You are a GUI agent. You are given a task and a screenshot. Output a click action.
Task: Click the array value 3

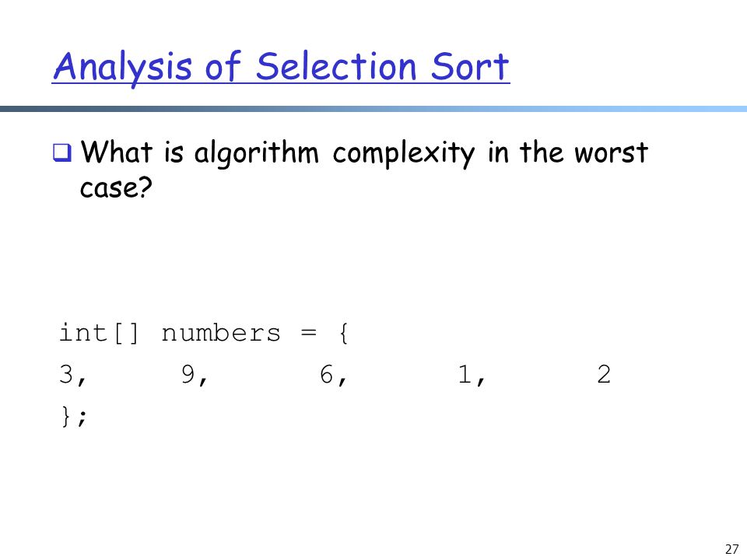tap(66, 374)
